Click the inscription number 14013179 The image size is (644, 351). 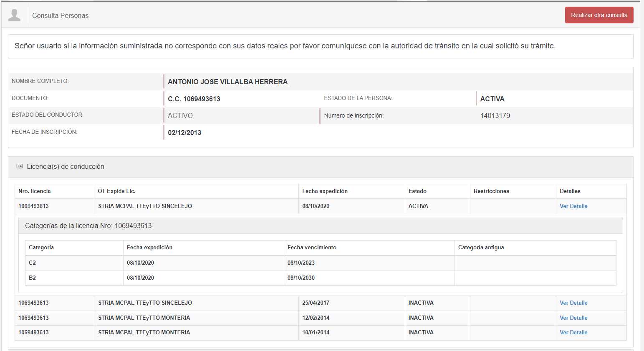(495, 116)
